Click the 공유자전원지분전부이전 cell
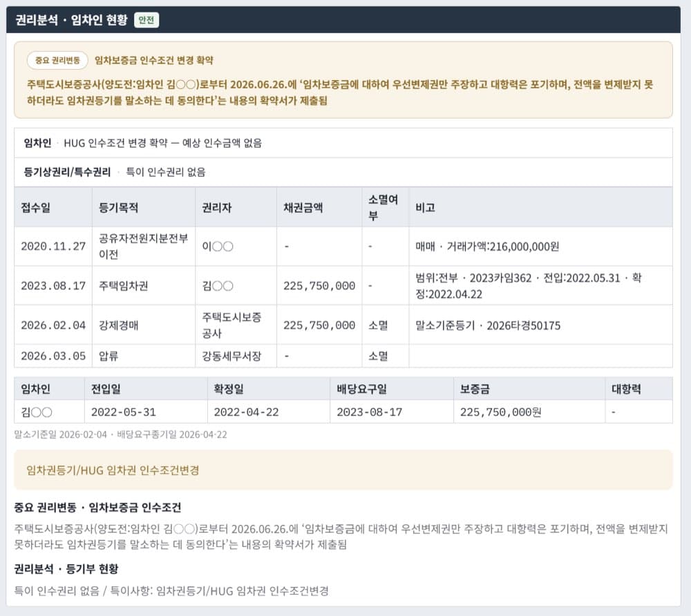This screenshot has width=691, height=616. coord(143,246)
